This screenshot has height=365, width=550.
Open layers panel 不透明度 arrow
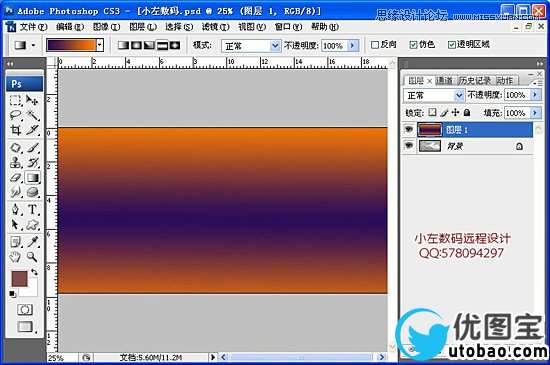pyautogui.click(x=535, y=95)
